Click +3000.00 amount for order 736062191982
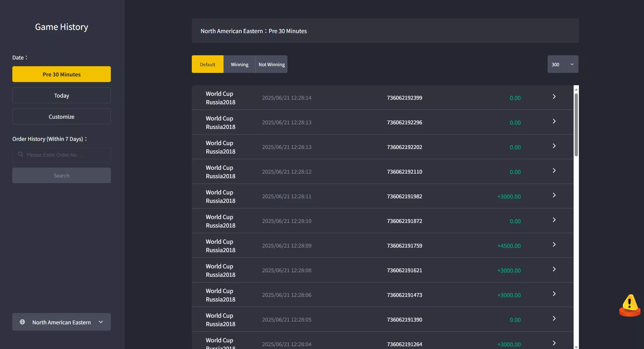The image size is (644, 349). (x=509, y=197)
